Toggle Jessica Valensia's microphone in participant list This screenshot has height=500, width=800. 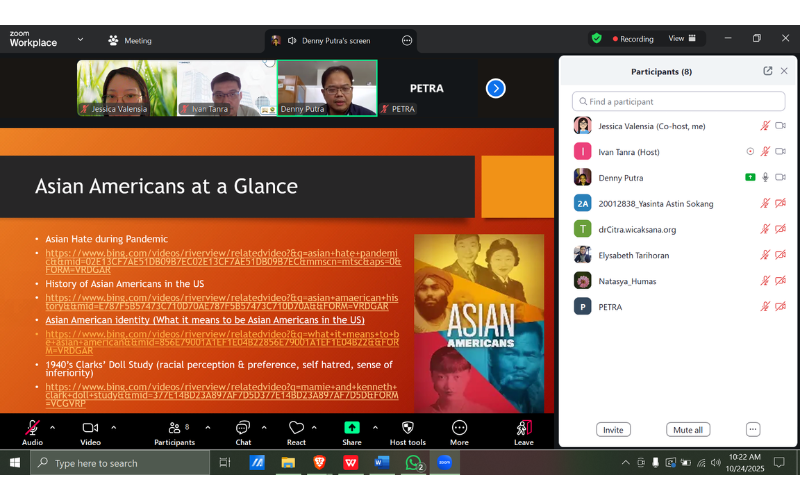(765, 126)
